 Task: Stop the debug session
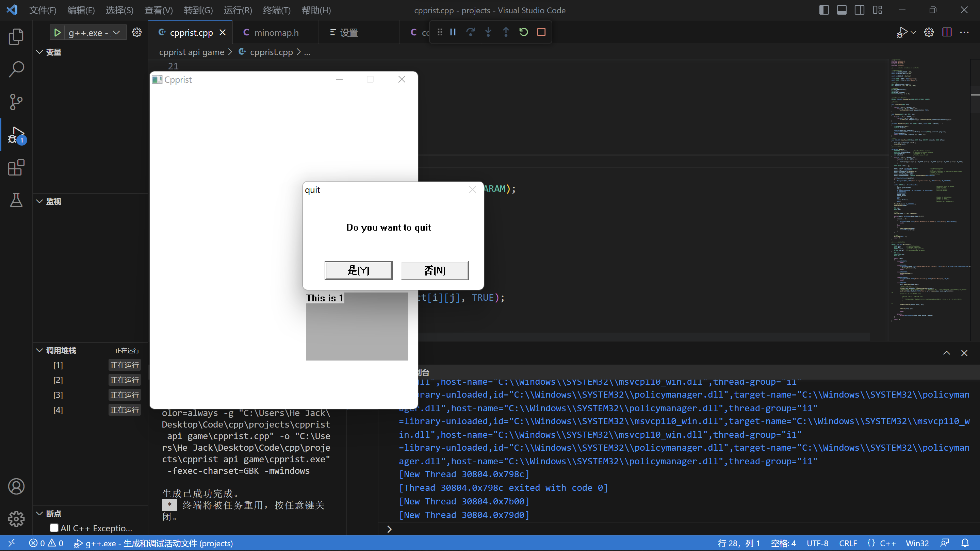(x=541, y=32)
